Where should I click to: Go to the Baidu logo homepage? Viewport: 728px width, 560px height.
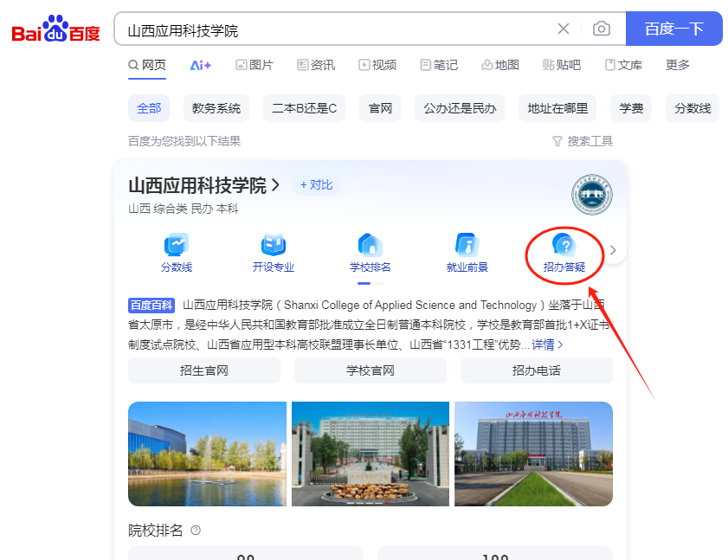click(55, 30)
